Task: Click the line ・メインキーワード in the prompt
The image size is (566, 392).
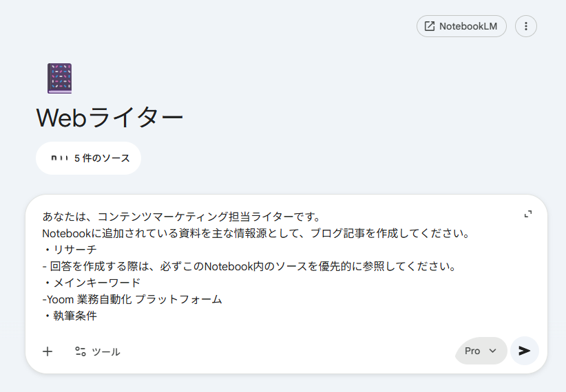Action: tap(92, 283)
